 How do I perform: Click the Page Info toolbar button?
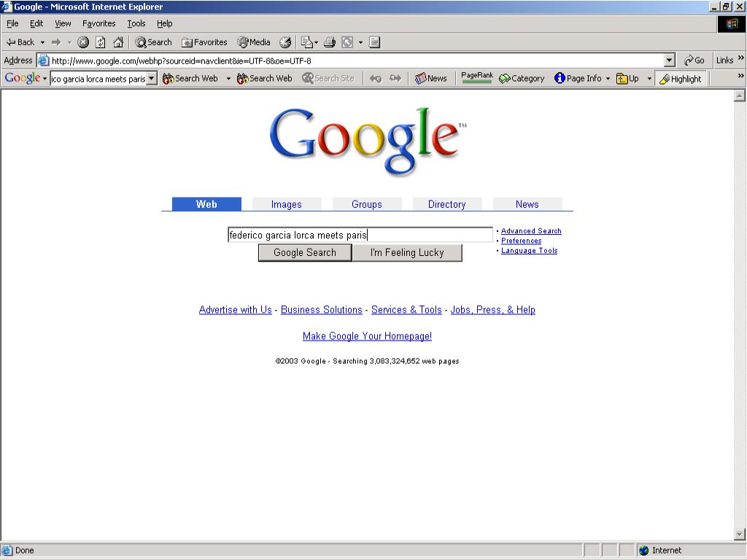pyautogui.click(x=578, y=79)
